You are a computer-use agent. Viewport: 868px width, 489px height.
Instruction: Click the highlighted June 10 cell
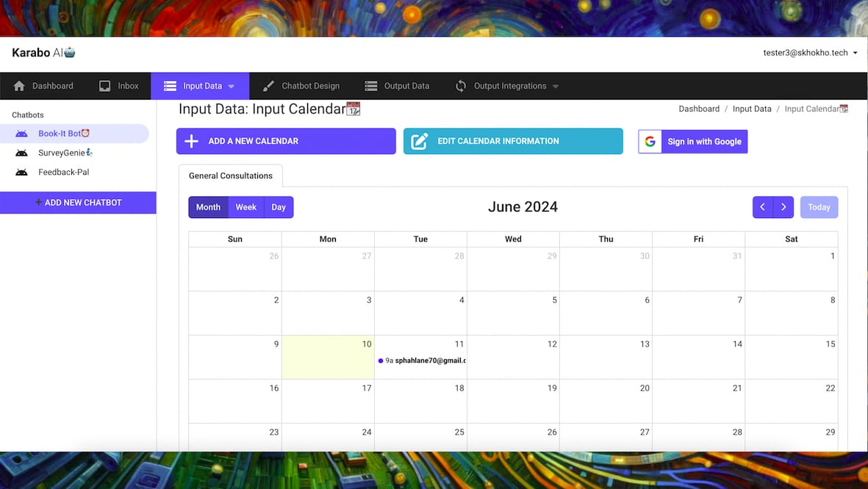(328, 357)
